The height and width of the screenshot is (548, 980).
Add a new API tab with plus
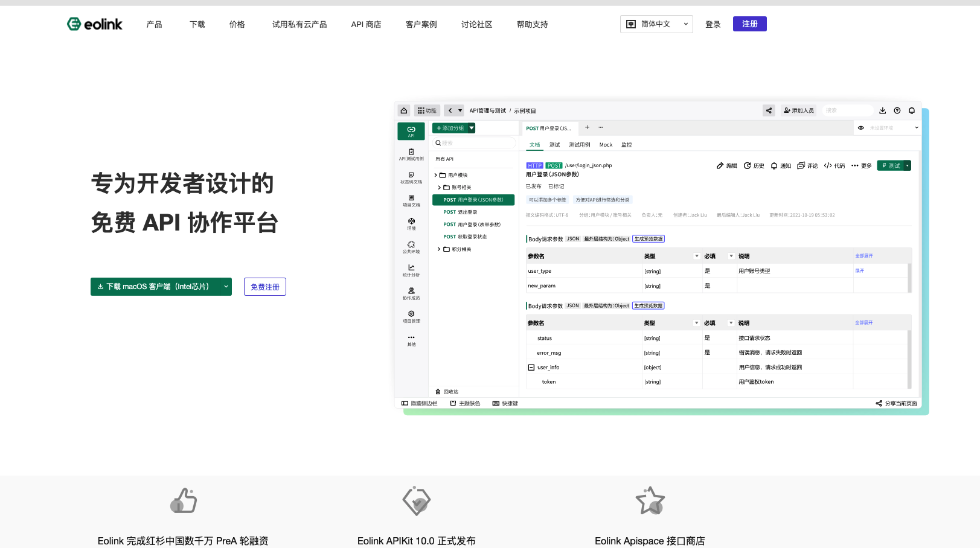[x=587, y=127]
